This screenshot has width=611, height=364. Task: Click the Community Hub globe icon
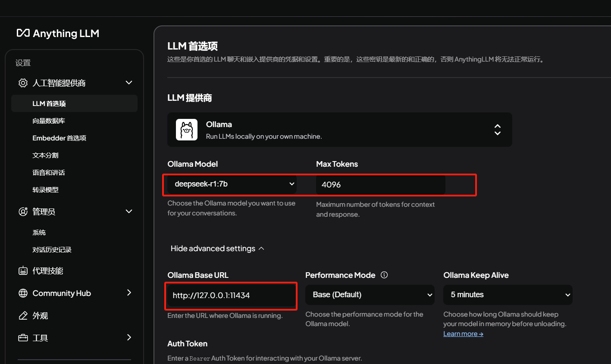click(23, 293)
